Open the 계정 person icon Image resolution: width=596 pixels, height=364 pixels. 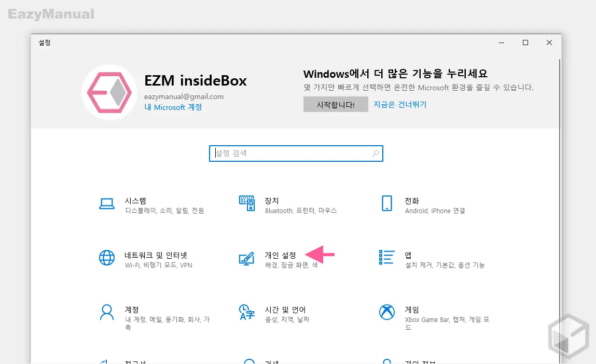(107, 312)
